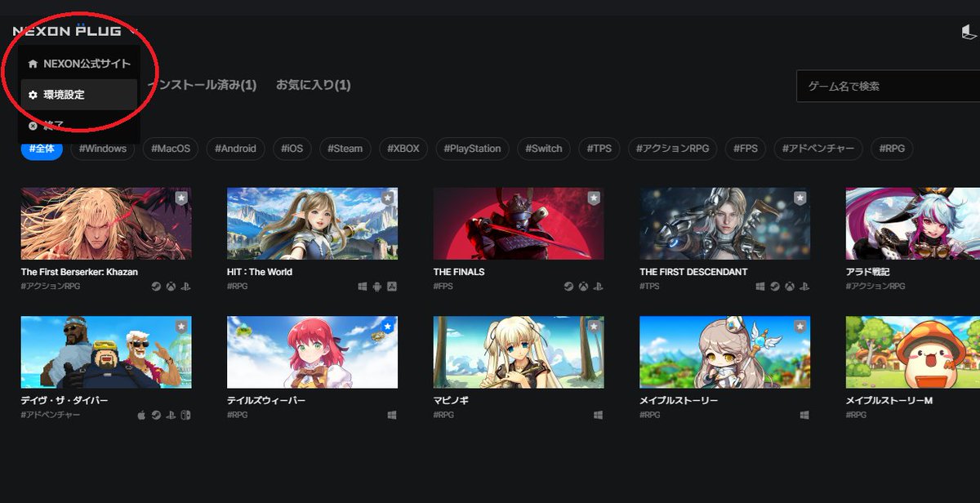
Task: Filter games by #Switch tag
Action: click(544, 149)
